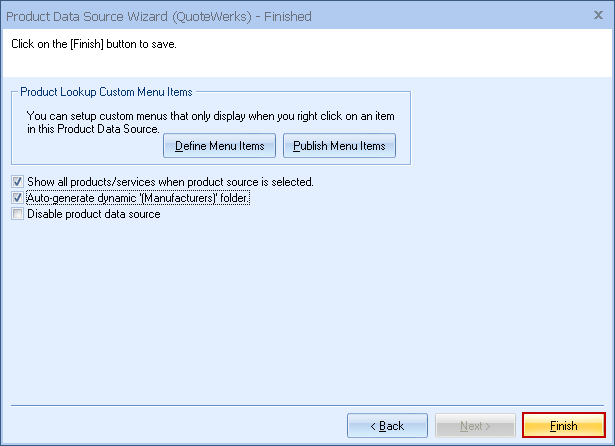615x446 pixels.
Task: Open Define Menu Items
Action: click(219, 146)
